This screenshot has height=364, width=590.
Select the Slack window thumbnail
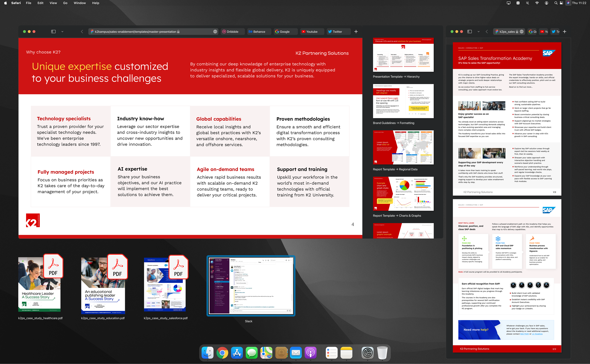tap(251, 286)
